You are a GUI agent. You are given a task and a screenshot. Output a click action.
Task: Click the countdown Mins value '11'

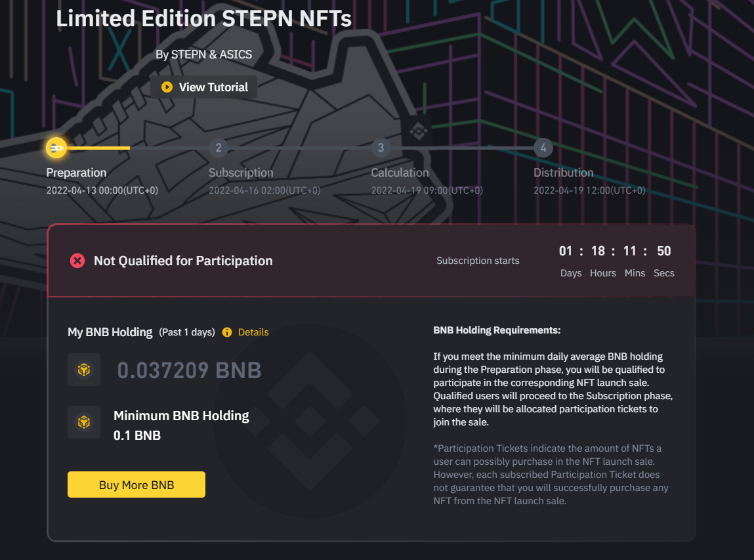coord(630,251)
